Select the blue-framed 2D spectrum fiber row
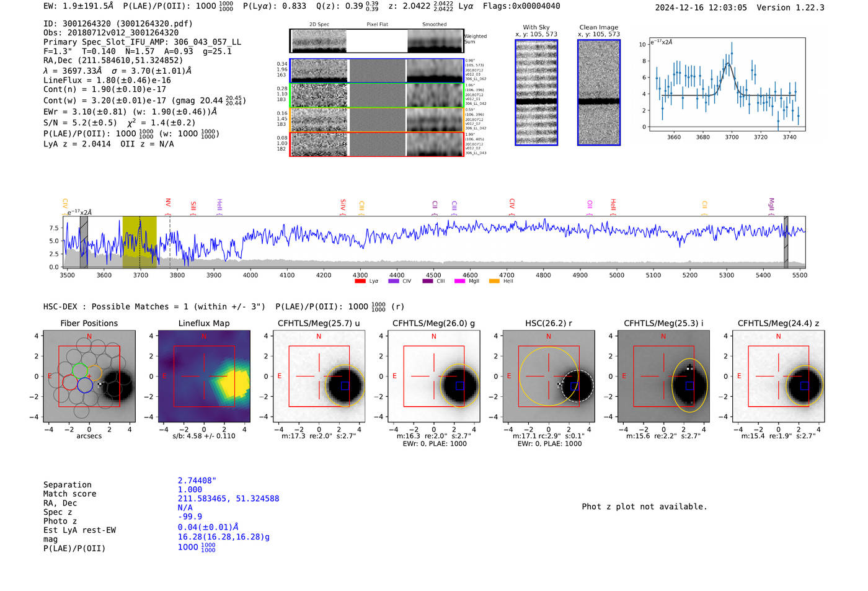 coord(377,71)
